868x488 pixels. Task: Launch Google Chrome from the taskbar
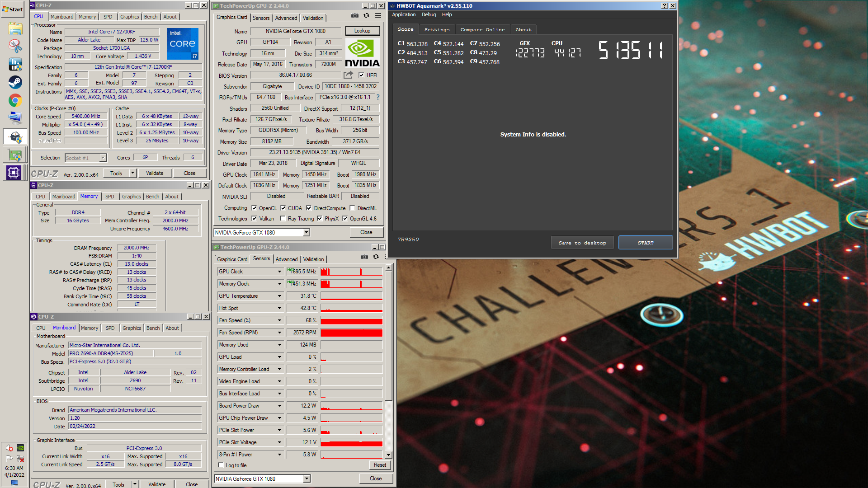[15, 100]
